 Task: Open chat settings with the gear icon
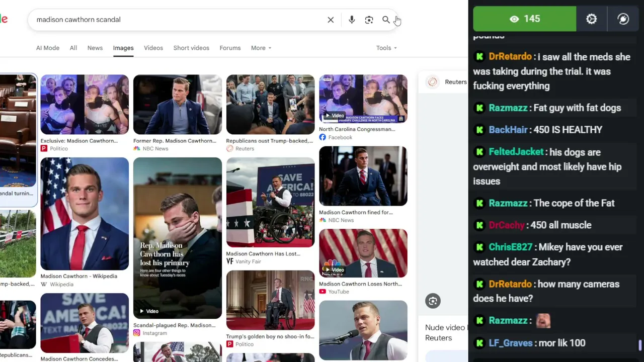click(x=591, y=19)
